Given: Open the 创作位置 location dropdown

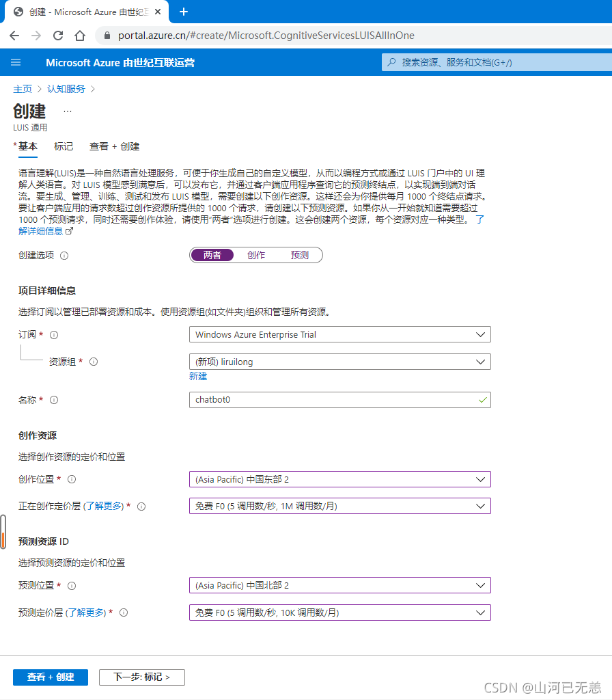Looking at the screenshot, I should pos(340,479).
